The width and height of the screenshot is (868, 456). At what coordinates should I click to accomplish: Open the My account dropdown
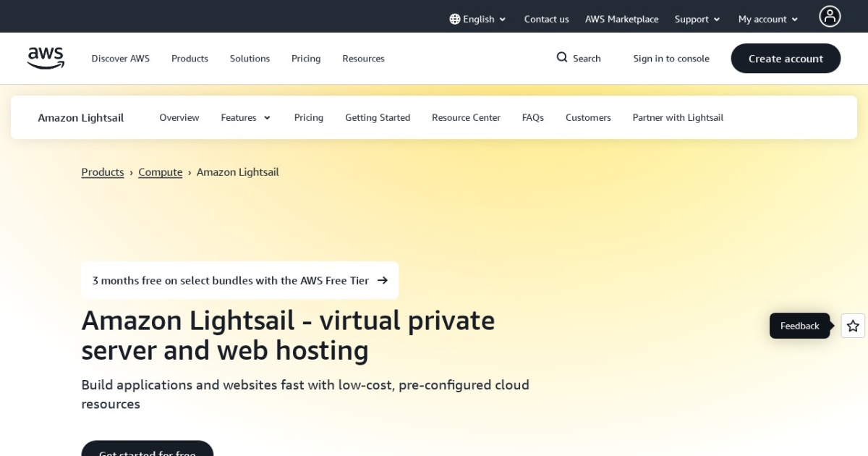766,19
